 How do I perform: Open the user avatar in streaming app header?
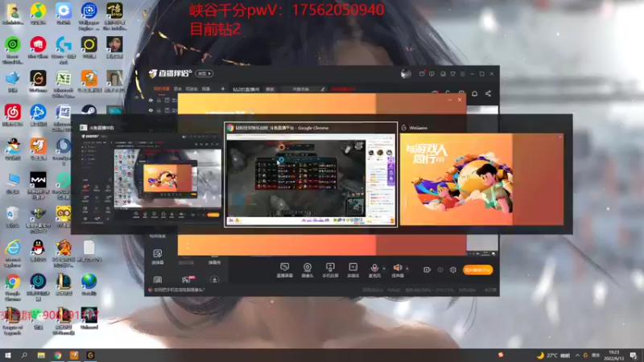tap(406, 74)
